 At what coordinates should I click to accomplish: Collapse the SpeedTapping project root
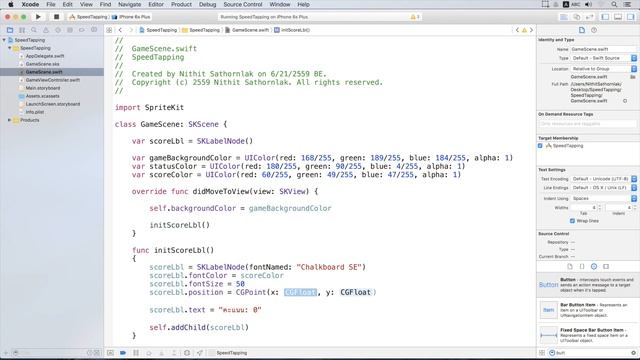(4, 40)
